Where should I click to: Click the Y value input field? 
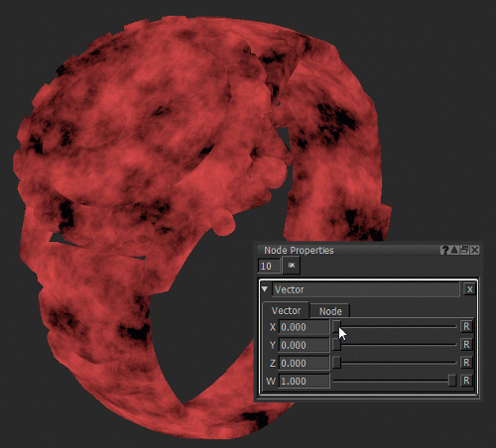tap(305, 345)
